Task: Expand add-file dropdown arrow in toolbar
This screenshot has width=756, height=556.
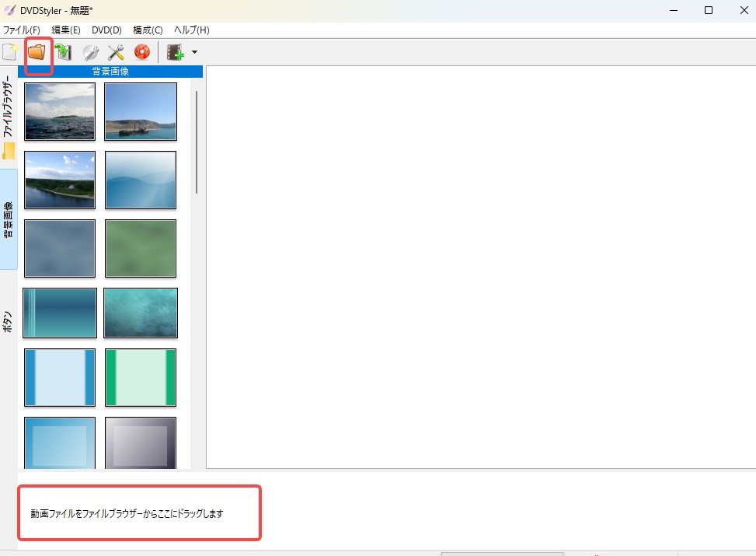Action: click(x=194, y=51)
